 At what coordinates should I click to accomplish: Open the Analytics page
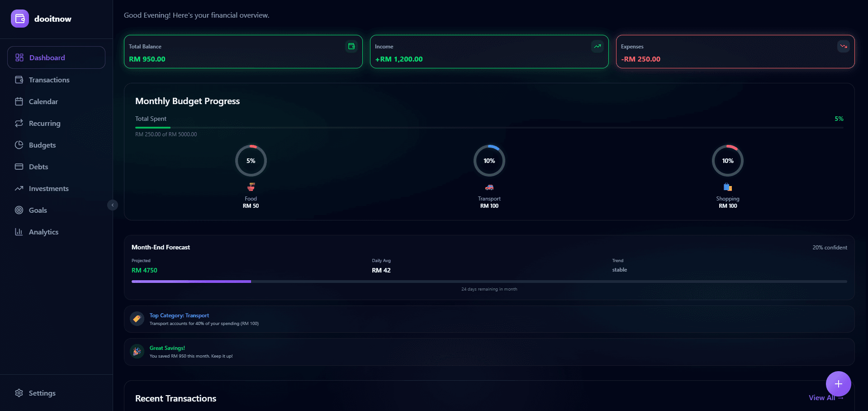43,232
